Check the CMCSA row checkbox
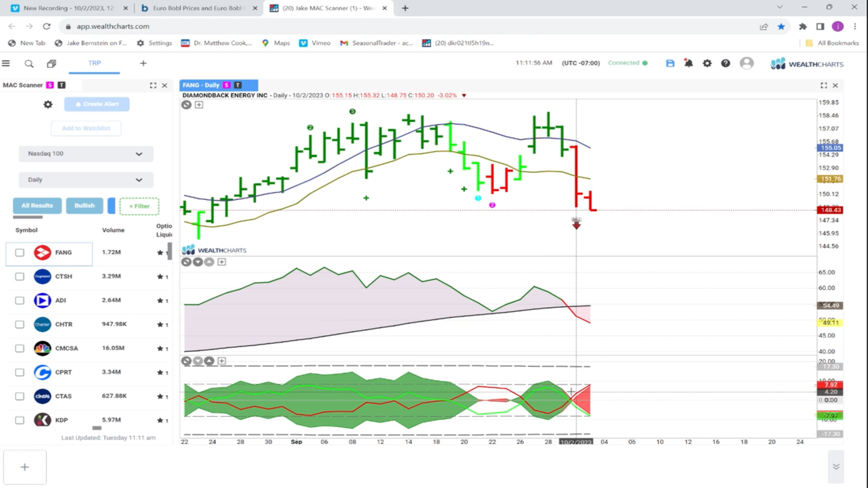 coord(19,348)
